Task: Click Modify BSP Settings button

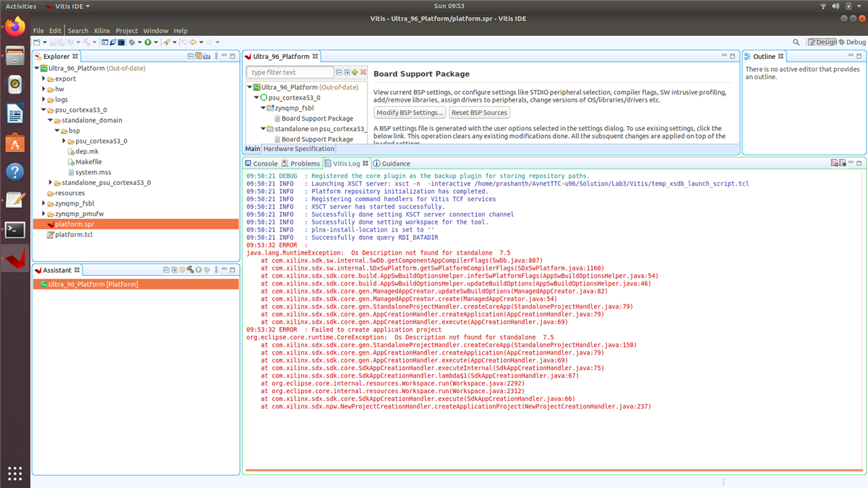Action: coord(410,113)
